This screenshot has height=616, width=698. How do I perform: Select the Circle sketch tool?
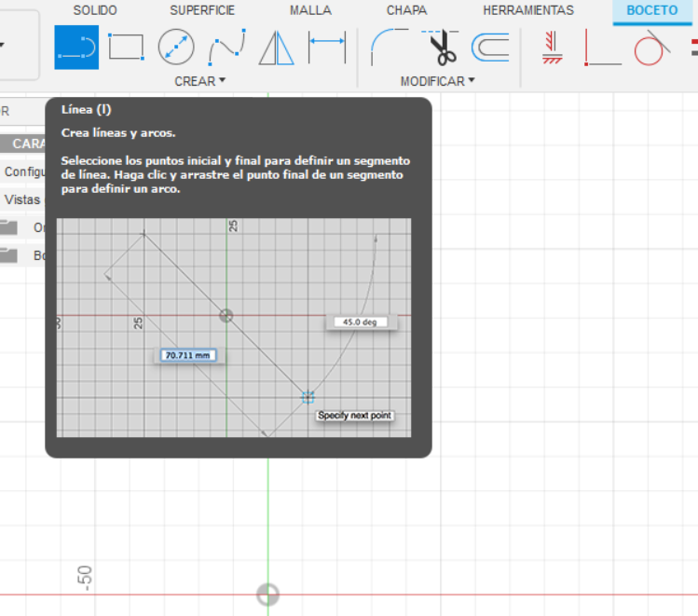[x=176, y=47]
